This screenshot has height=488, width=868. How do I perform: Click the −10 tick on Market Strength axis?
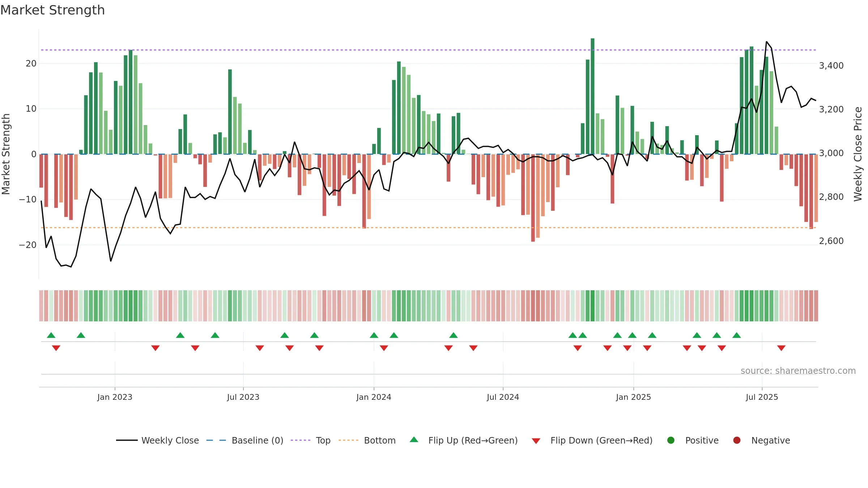tap(28, 200)
